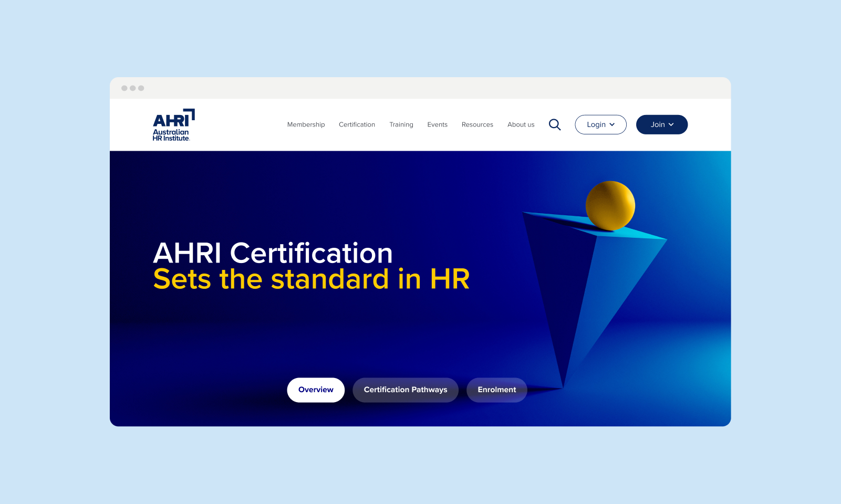This screenshot has height=504, width=841.
Task: Select the Overview tab
Action: [316, 390]
